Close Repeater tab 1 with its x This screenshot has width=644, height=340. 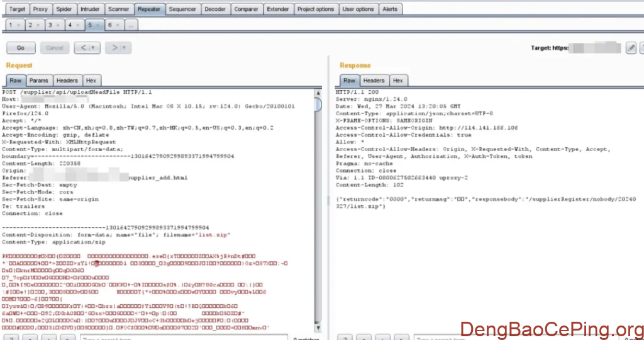(19, 25)
